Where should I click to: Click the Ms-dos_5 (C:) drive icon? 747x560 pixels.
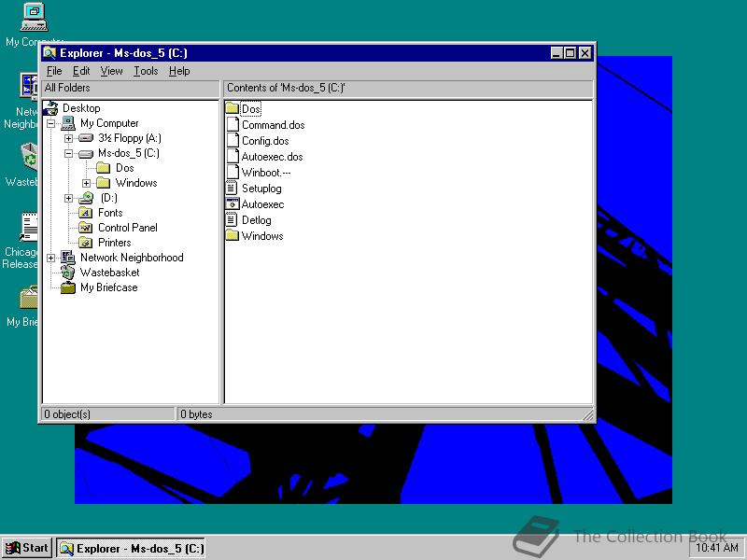point(86,153)
